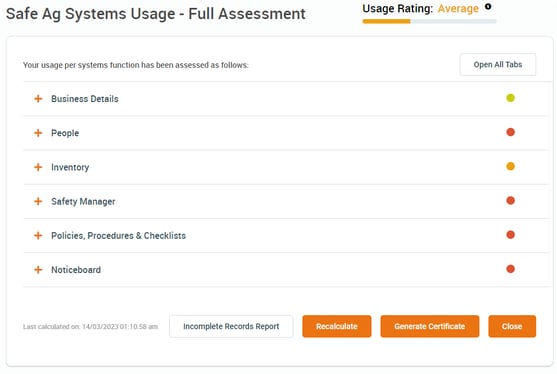This screenshot has width=557, height=374.
Task: Close the Full Assessment dialog
Action: click(512, 326)
